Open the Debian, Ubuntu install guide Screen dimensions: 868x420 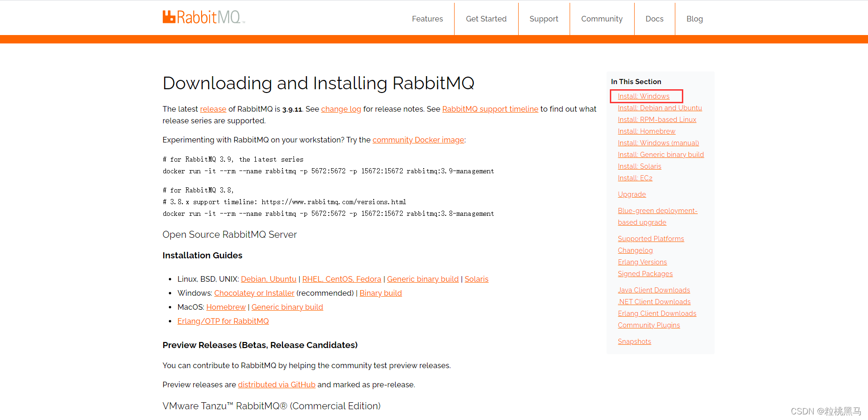[x=268, y=279]
